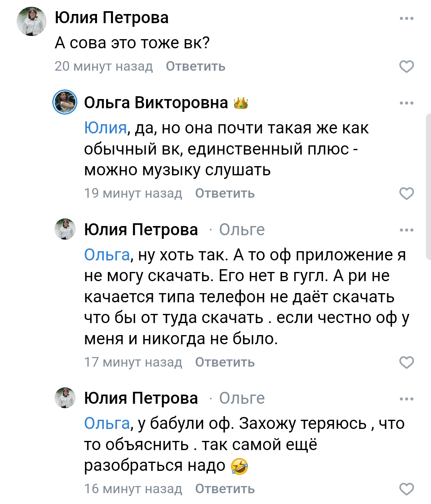Open Ольга Викторовна's profile by name
The image size is (431, 504).
click(x=156, y=103)
